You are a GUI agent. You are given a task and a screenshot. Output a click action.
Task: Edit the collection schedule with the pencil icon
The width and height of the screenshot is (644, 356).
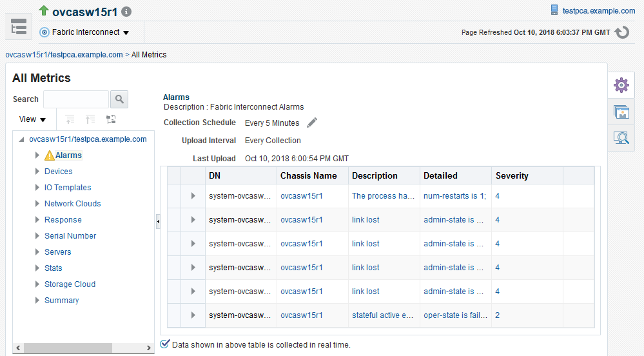click(312, 123)
